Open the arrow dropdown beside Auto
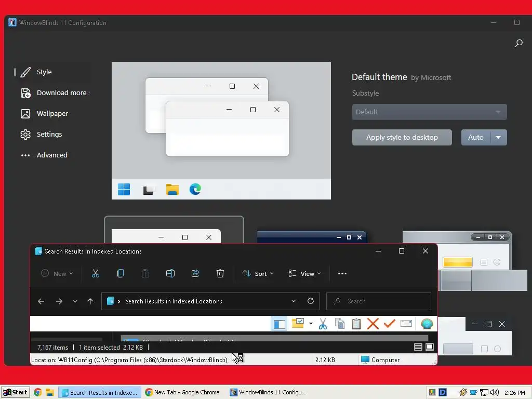 498,137
